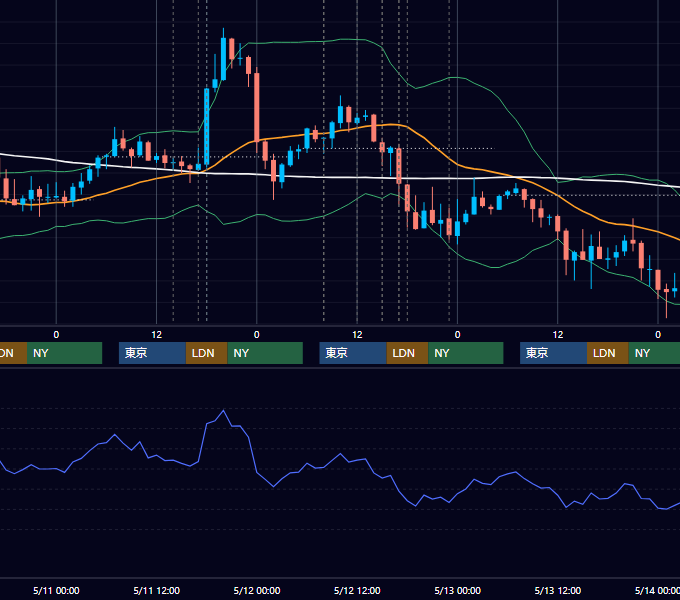Click the long red candle at 5/12 00:00
Screen dimensions: 680x600
[257, 108]
